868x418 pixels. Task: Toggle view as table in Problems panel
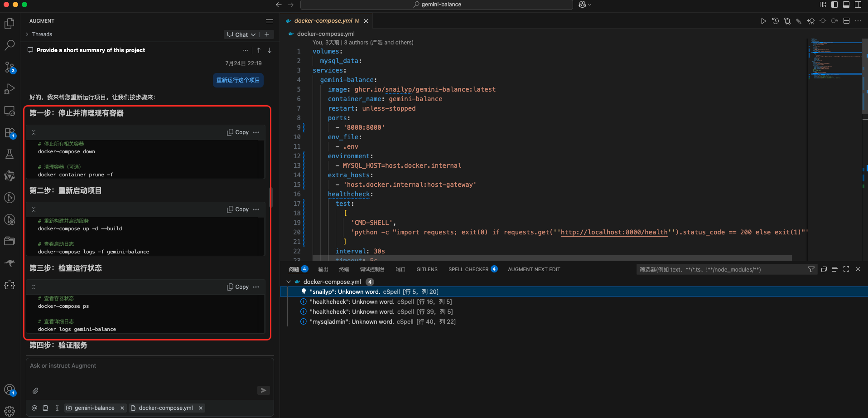(x=834, y=269)
